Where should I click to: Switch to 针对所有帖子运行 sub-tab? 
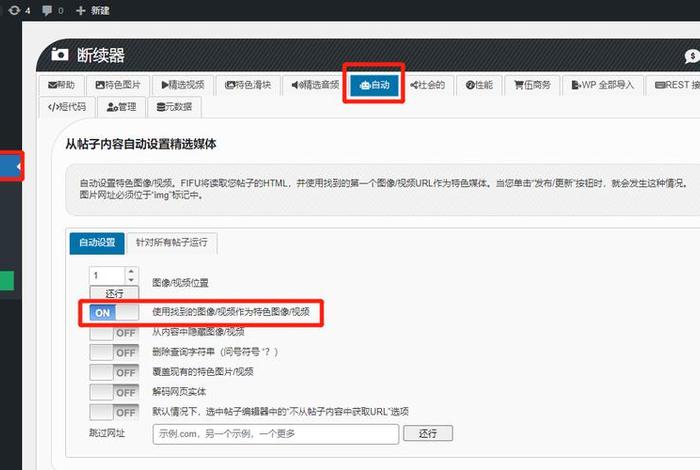tap(172, 243)
